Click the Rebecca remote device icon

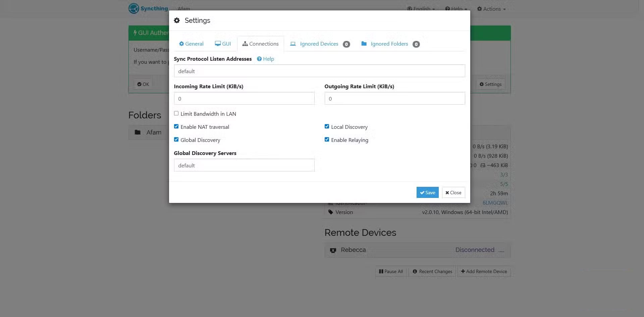click(x=333, y=250)
